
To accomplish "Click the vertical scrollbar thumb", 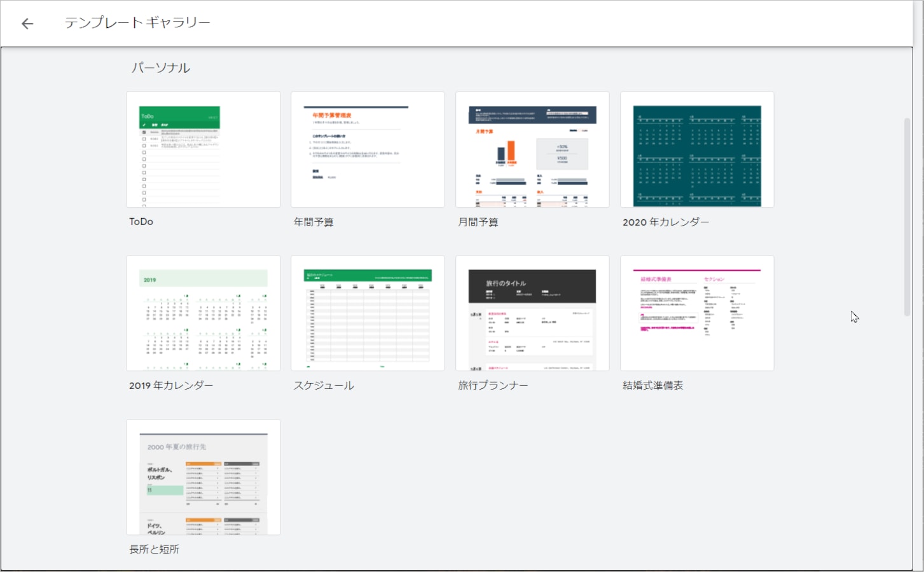I will [907, 216].
